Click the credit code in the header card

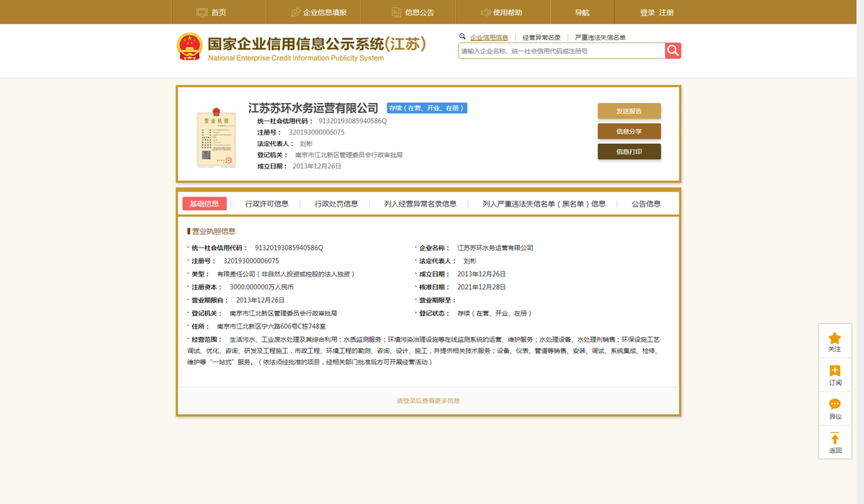pyautogui.click(x=353, y=121)
